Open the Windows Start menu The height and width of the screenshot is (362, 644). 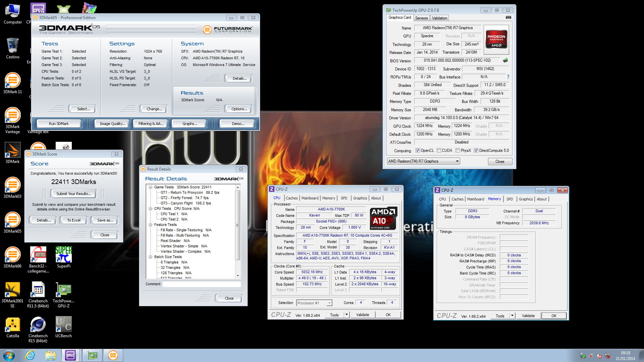9,355
